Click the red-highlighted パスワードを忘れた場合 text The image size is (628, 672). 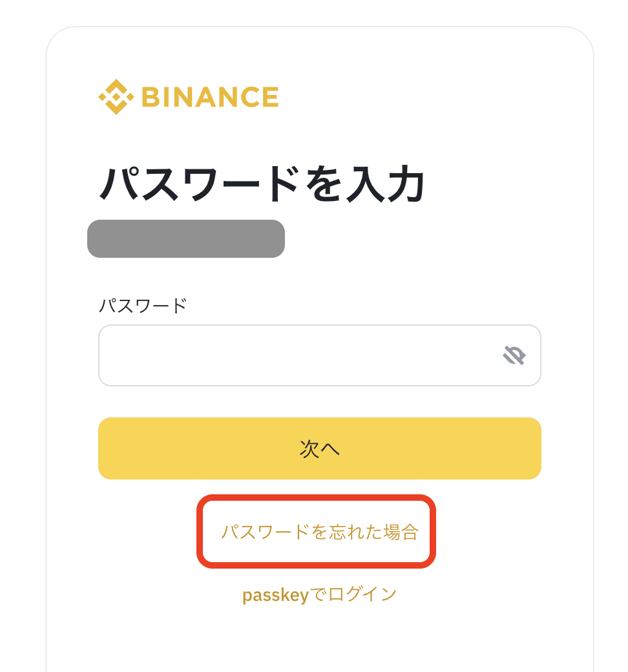coord(319,532)
